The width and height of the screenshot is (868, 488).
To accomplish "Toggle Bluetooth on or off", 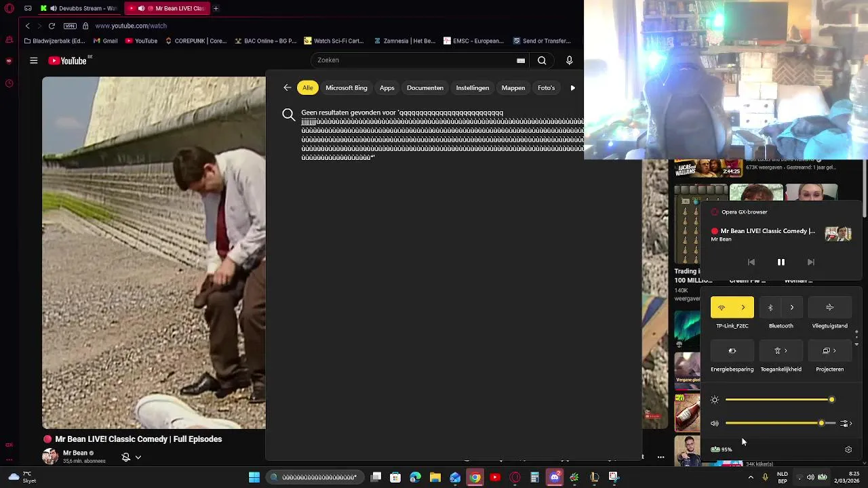I will pyautogui.click(x=770, y=308).
